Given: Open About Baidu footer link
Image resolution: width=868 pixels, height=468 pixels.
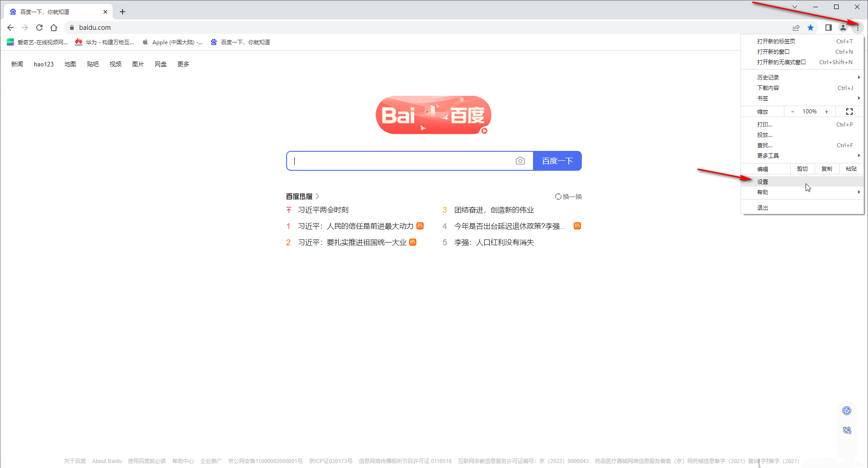Looking at the screenshot, I should coord(107,461).
